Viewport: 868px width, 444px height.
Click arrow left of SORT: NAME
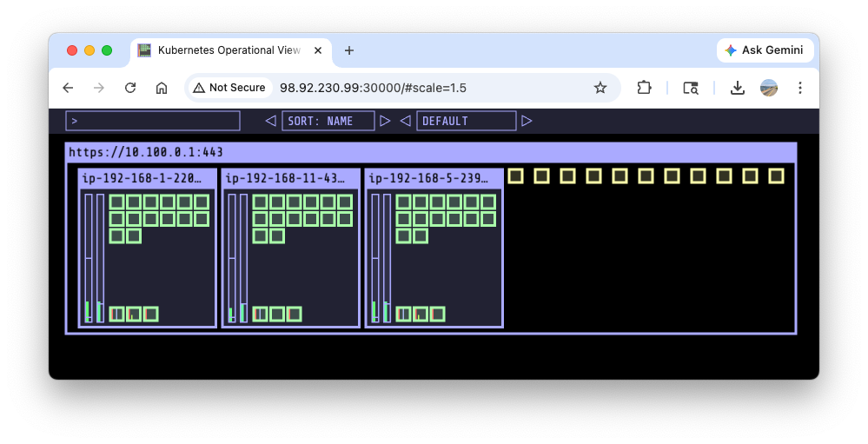270,121
